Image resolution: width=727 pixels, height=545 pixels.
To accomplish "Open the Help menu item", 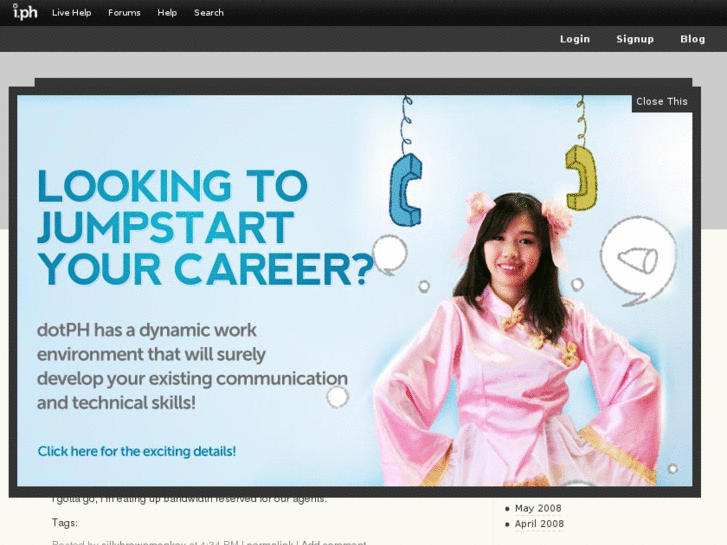I will point(167,13).
